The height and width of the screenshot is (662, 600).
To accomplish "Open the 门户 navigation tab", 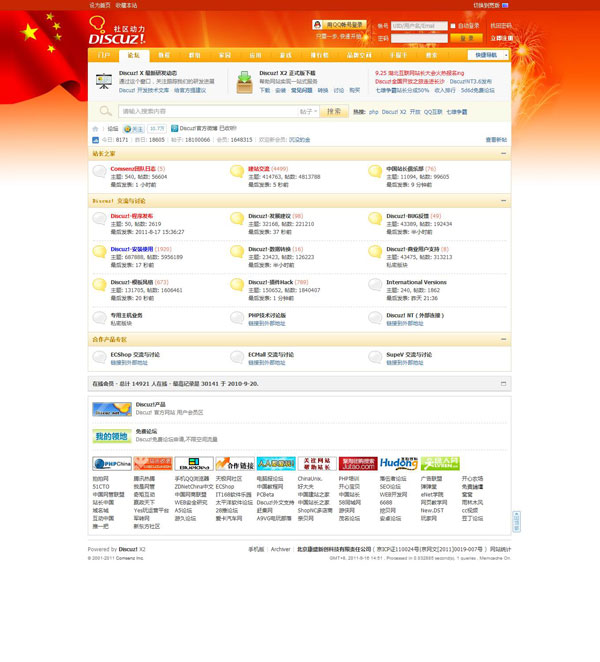I will tap(104, 55).
